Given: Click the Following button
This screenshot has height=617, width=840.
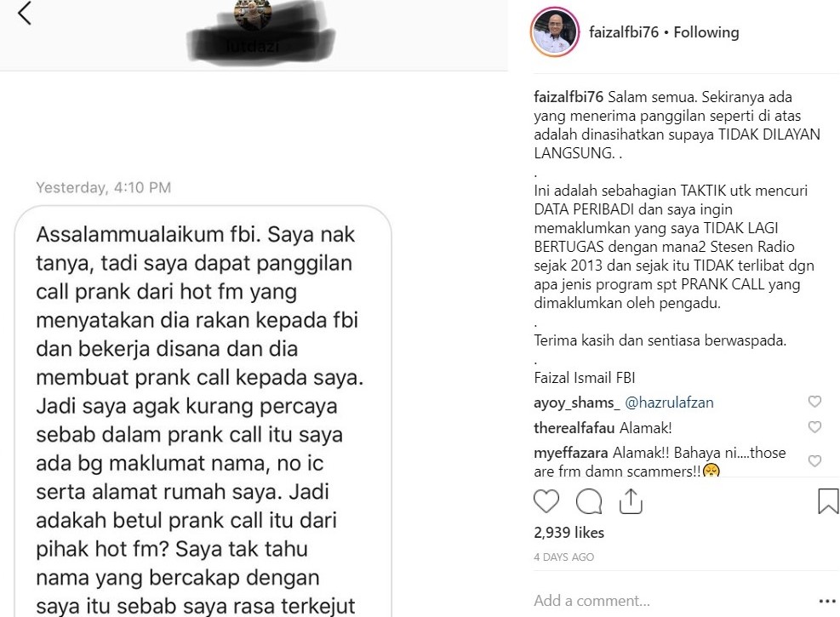Looking at the screenshot, I should tap(706, 32).
